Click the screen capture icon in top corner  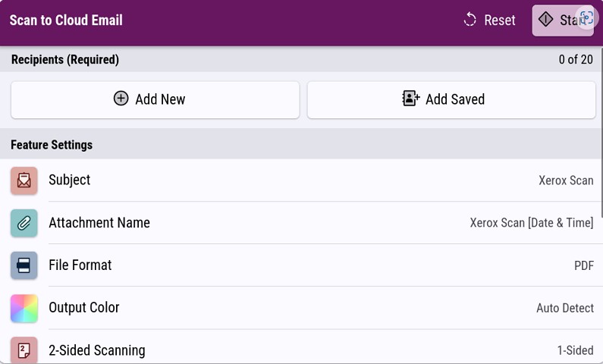tap(586, 19)
